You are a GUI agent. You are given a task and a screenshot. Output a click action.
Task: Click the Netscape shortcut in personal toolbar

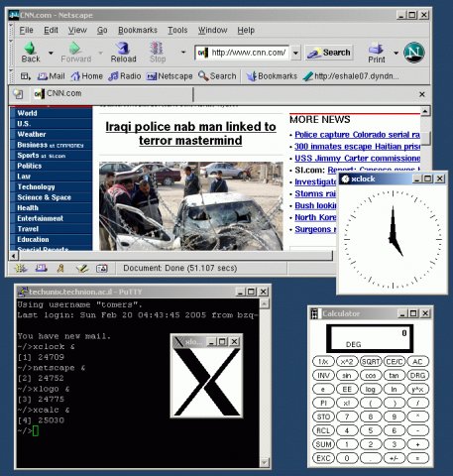[170, 76]
